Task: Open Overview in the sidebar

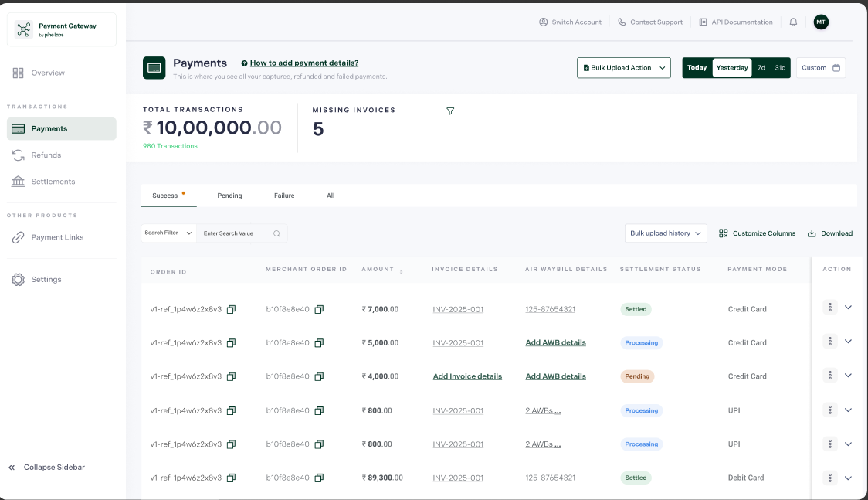Action: [62, 73]
